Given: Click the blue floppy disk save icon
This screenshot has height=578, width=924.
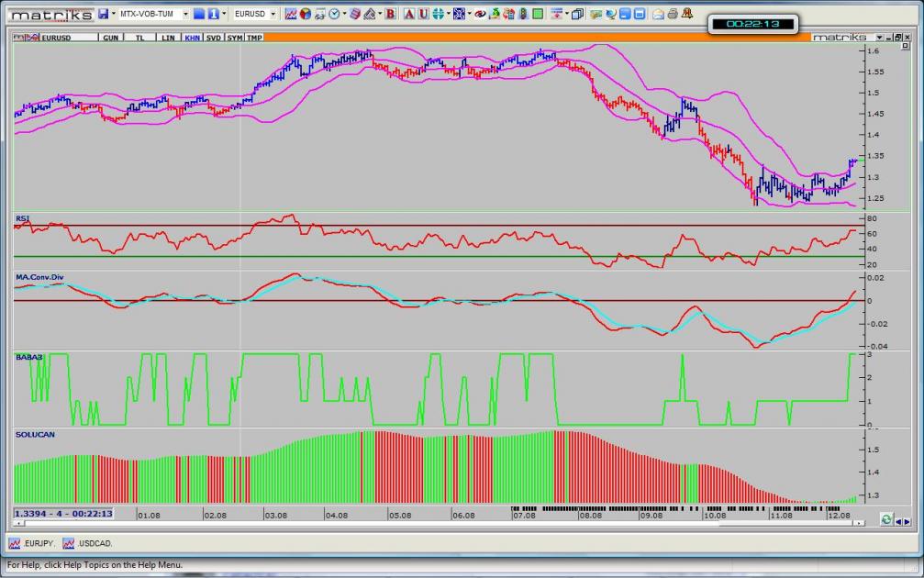Looking at the screenshot, I should [103, 14].
